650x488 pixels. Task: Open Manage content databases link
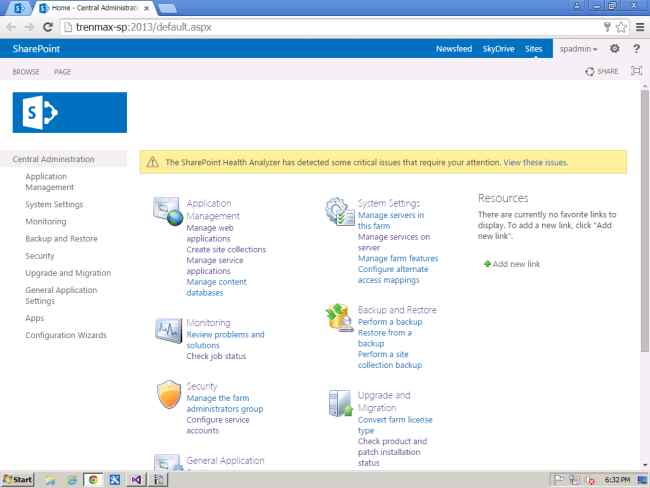click(216, 287)
